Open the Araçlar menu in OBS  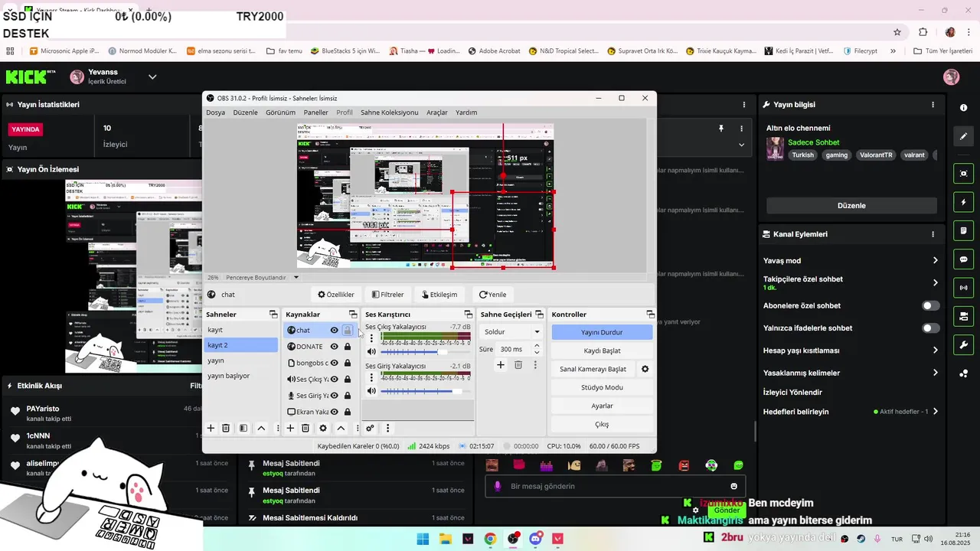pyautogui.click(x=436, y=112)
